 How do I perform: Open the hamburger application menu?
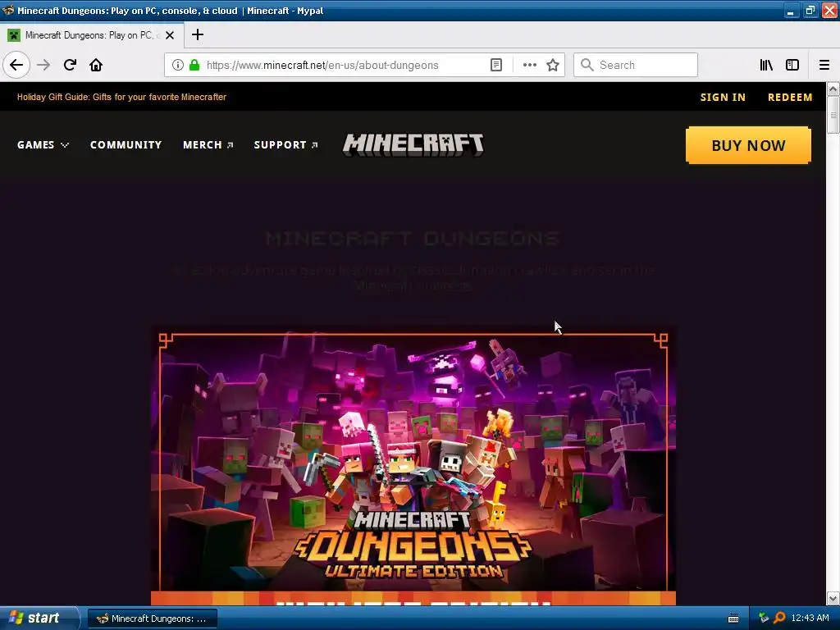[x=824, y=65]
